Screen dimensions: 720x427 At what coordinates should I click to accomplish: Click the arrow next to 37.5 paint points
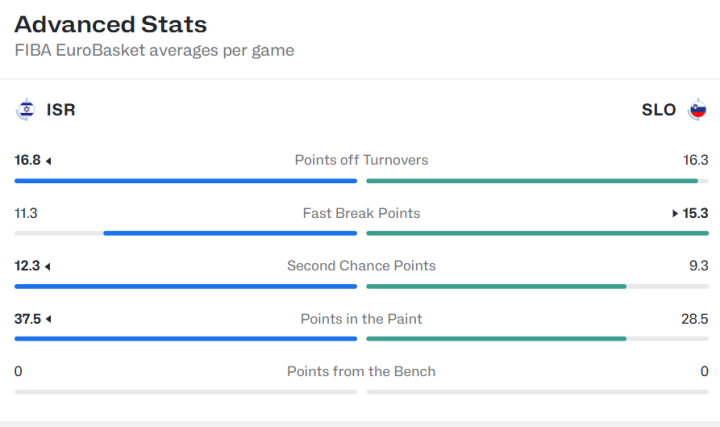[49, 319]
